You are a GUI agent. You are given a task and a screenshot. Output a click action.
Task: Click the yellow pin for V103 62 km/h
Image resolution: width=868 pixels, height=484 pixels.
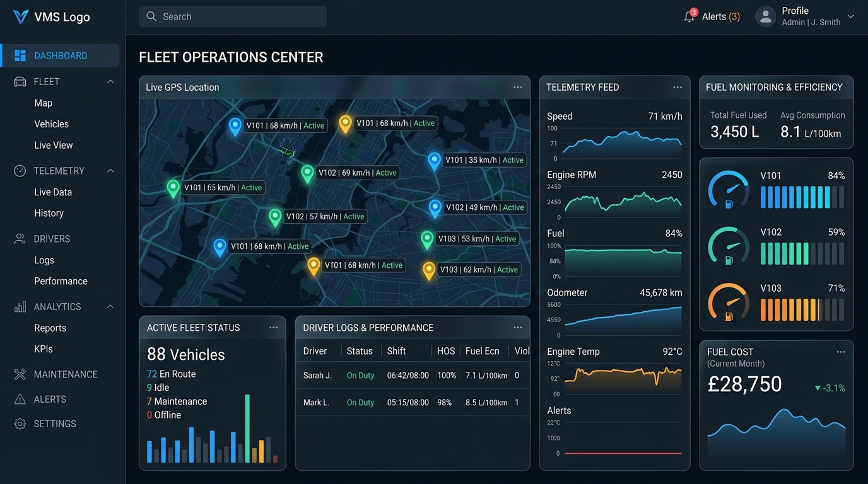pos(429,270)
